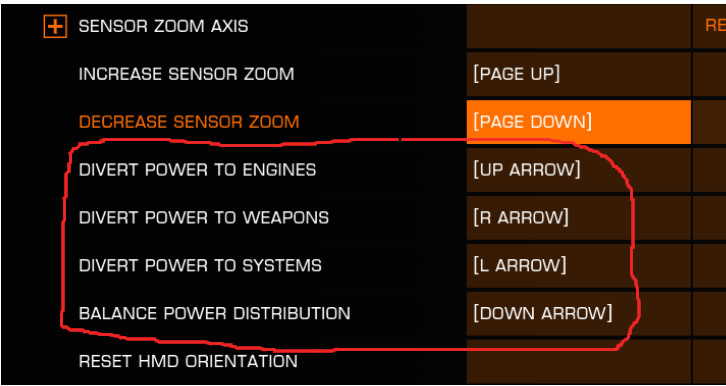Image resolution: width=726 pixels, height=386 pixels.
Task: Edit the [UP ARROW] binding
Action: (x=579, y=170)
